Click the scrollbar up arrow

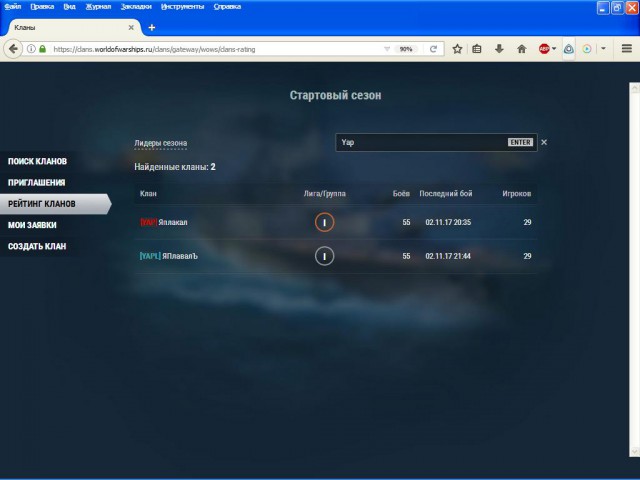click(x=634, y=88)
